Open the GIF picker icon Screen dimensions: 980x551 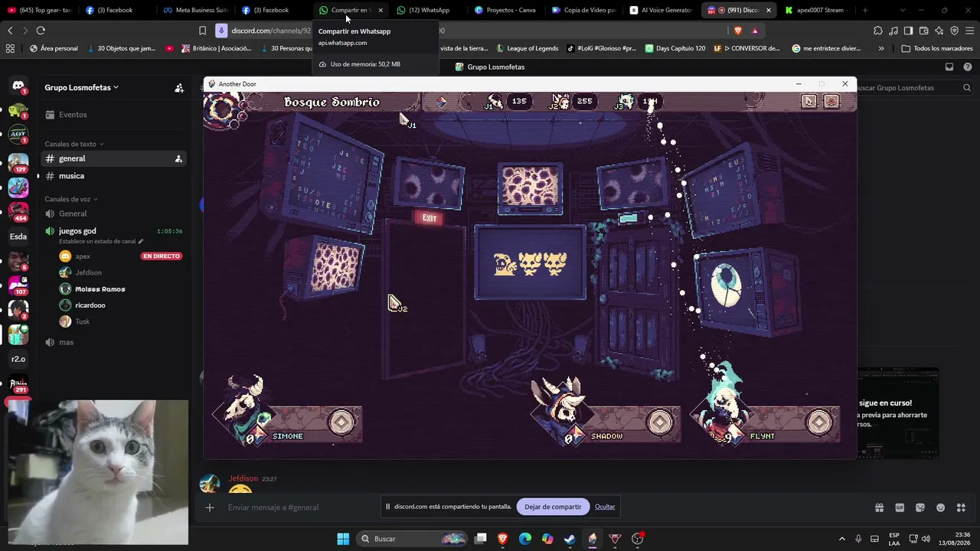pyautogui.click(x=900, y=507)
